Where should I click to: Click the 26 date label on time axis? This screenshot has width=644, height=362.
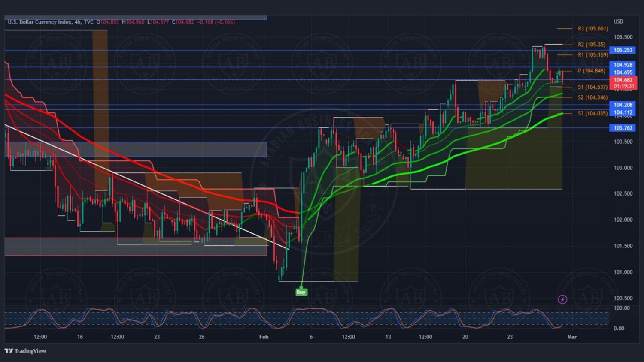coord(201,337)
